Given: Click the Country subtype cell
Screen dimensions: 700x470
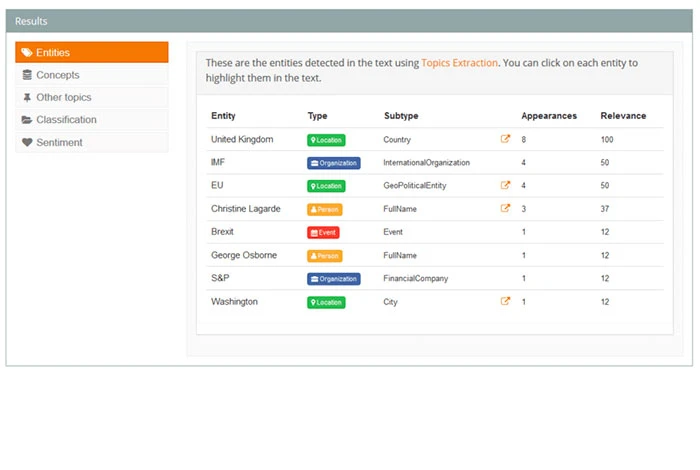Looking at the screenshot, I should click(397, 140).
